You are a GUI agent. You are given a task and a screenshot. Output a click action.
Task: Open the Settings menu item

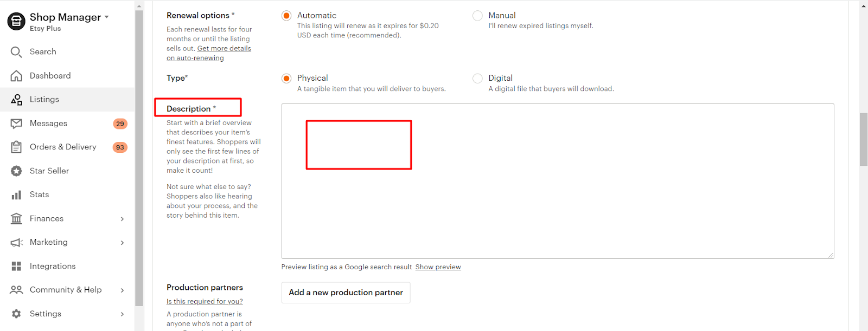coord(46,314)
